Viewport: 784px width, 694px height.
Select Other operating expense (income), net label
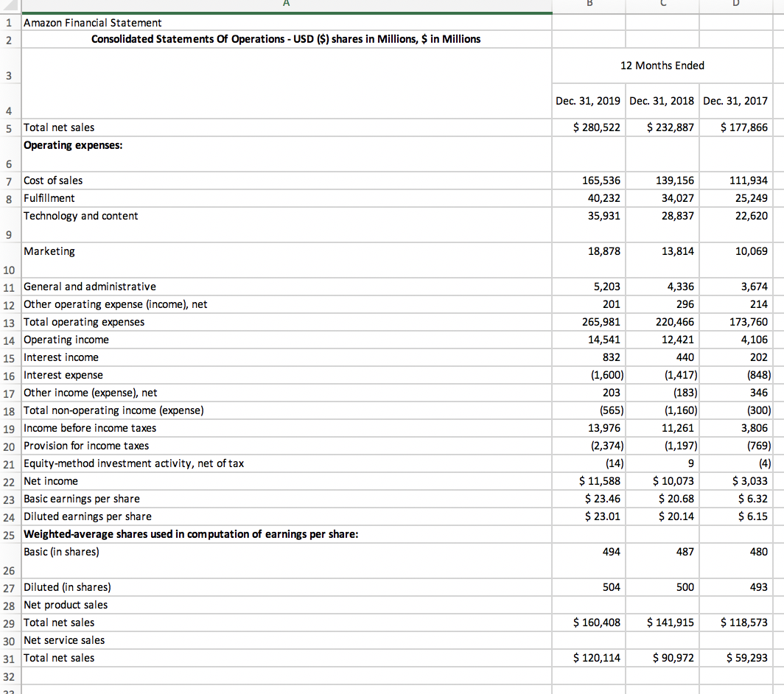click(x=115, y=304)
